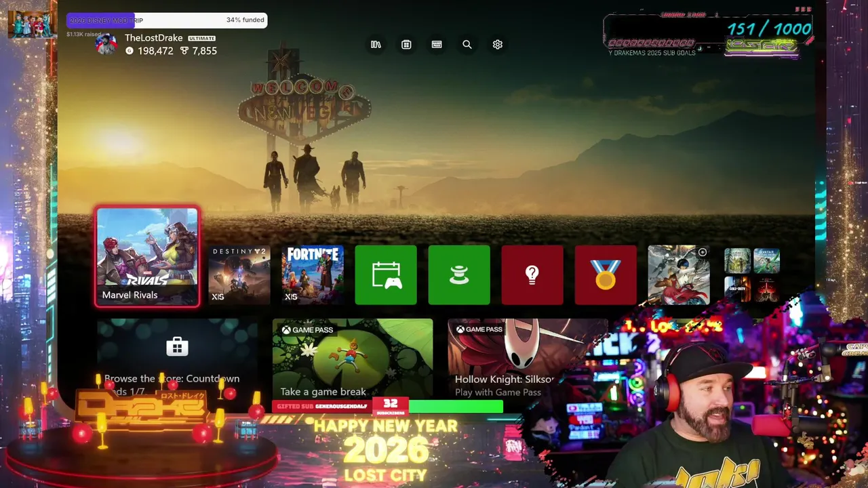Open the green calendar controller events tile
This screenshot has width=868, height=488.
(386, 275)
